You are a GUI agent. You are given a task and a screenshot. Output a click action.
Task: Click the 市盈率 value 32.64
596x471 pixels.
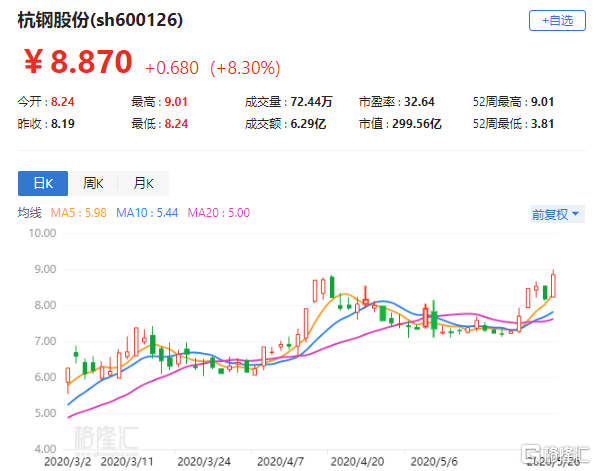coord(419,102)
